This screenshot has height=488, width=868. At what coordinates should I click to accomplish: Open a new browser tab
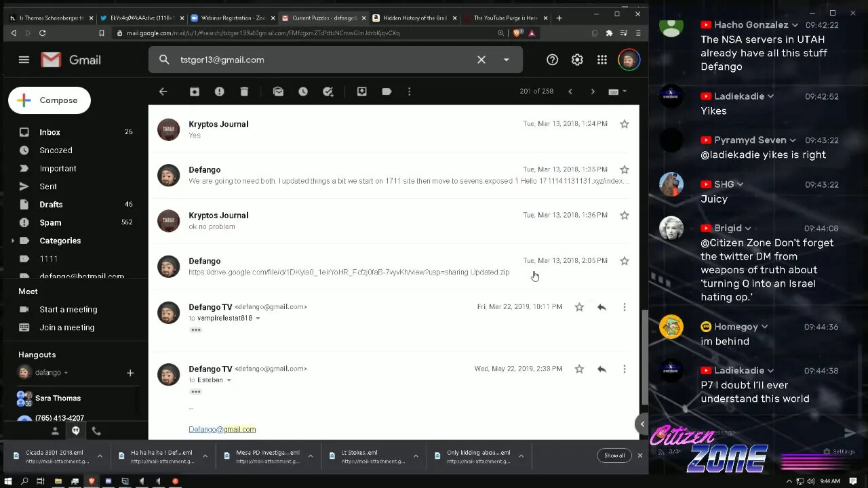click(x=559, y=18)
